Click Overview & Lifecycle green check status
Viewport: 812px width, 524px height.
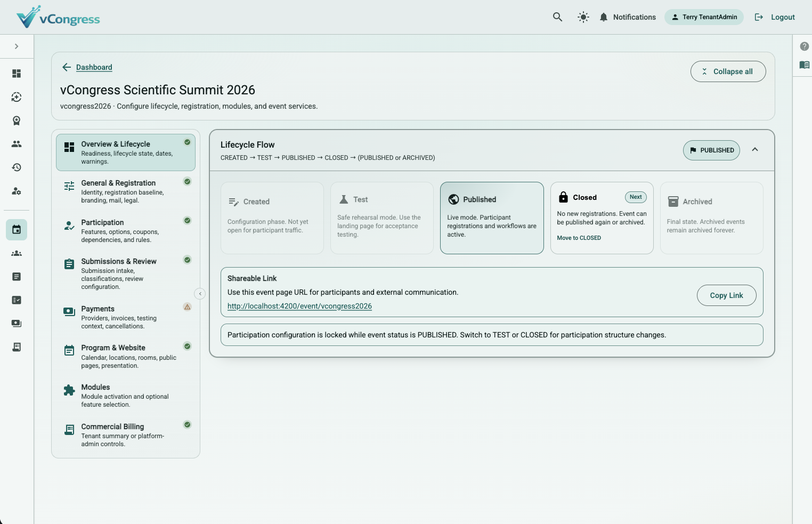pos(188,142)
